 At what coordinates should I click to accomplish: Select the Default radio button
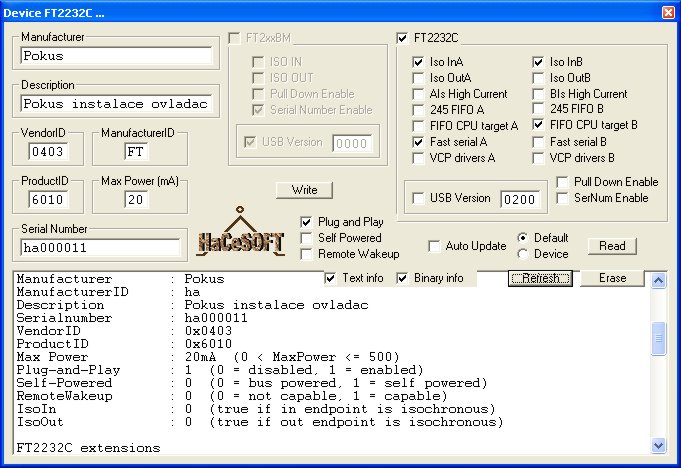coord(523,238)
